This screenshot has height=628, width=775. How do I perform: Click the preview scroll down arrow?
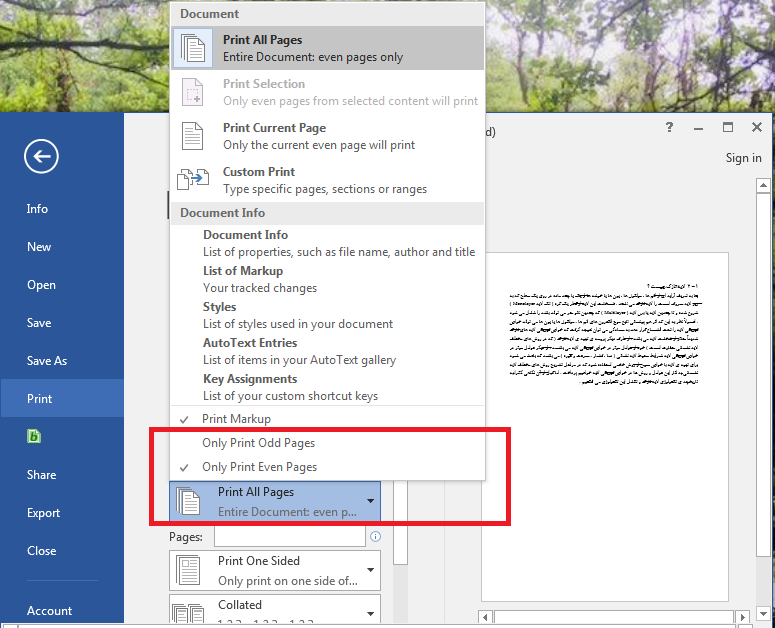pyautogui.click(x=763, y=613)
